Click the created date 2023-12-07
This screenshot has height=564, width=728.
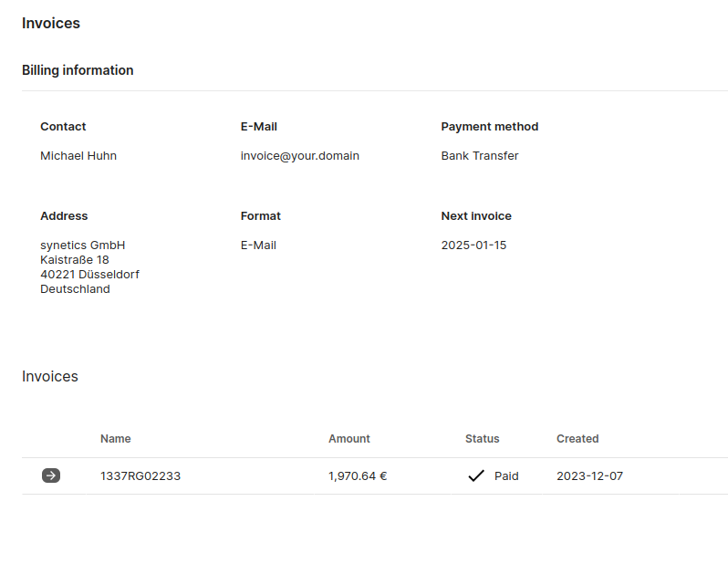pos(589,475)
